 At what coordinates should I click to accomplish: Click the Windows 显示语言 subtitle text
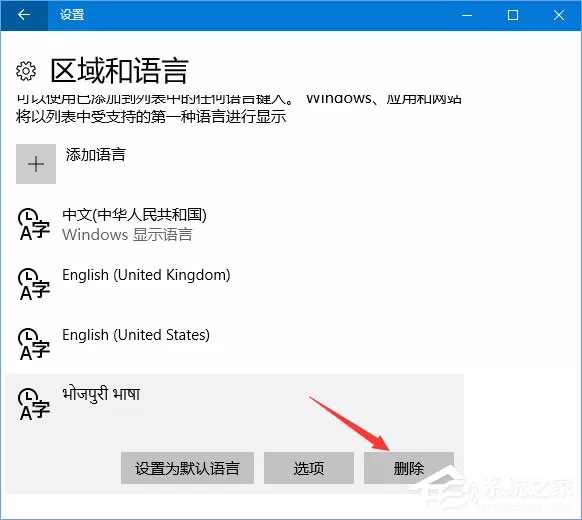pyautogui.click(x=127, y=235)
